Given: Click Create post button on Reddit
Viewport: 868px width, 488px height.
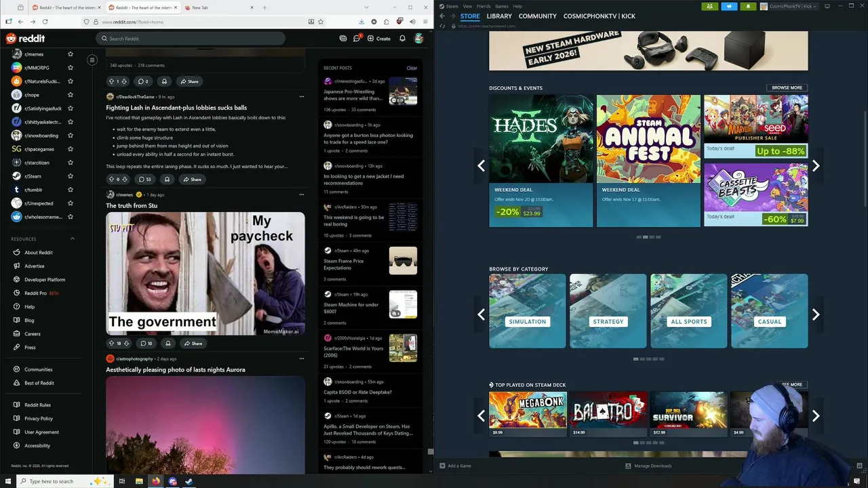Looking at the screenshot, I should (379, 39).
